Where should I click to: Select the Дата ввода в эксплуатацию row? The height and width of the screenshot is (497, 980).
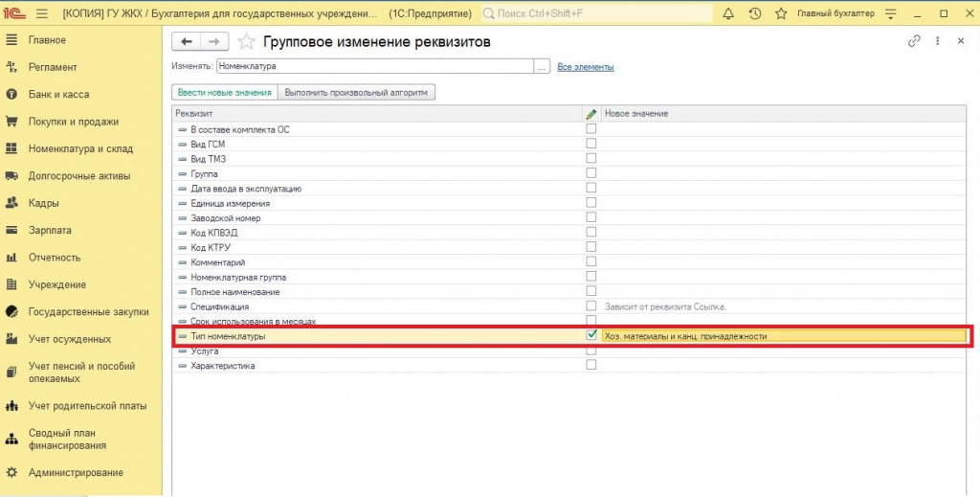click(x=568, y=189)
